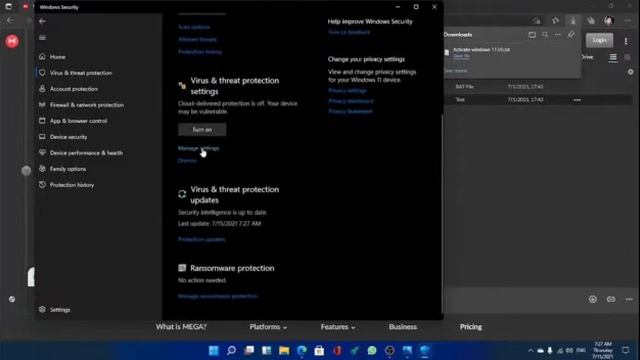This screenshot has height=360, width=640.
Task: Open WhatsApp from taskbar
Action: point(372,351)
